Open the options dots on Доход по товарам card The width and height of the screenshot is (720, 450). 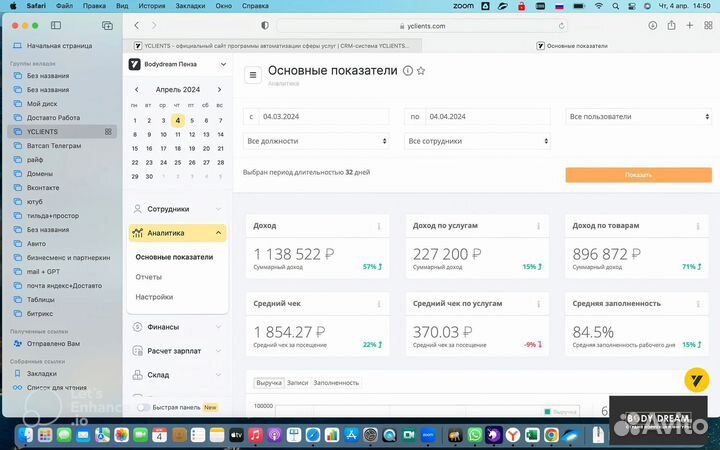tap(698, 226)
